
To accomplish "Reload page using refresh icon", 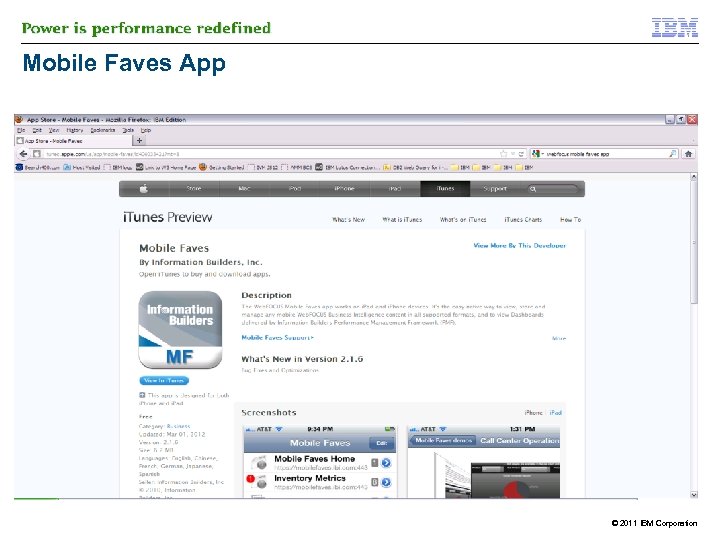I will coord(521,154).
